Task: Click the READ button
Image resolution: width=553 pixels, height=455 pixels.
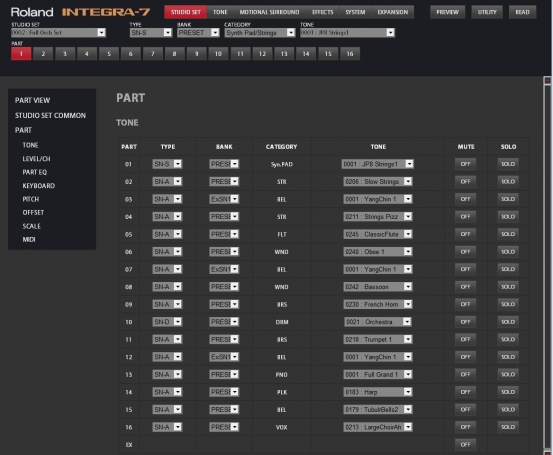Action: [522, 12]
